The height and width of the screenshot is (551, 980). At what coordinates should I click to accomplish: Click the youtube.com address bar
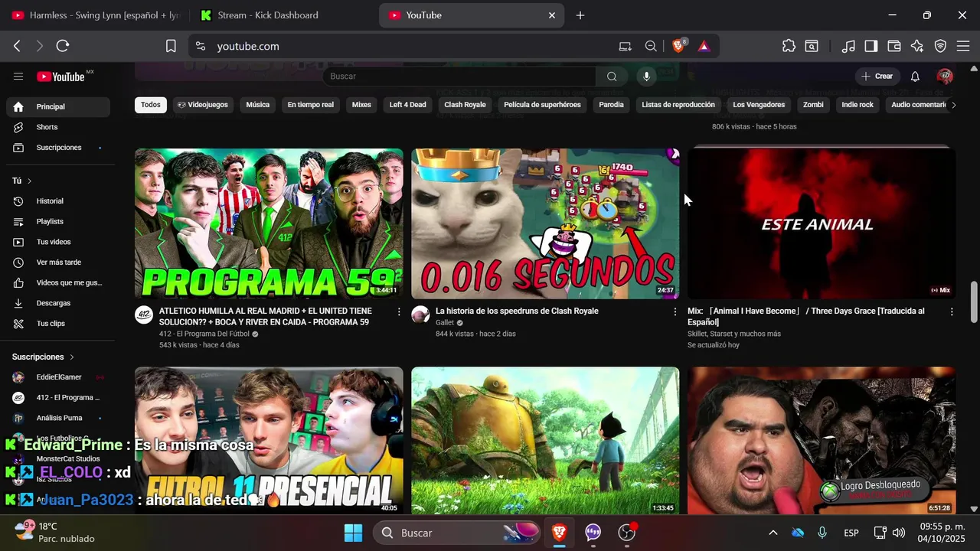(x=413, y=46)
